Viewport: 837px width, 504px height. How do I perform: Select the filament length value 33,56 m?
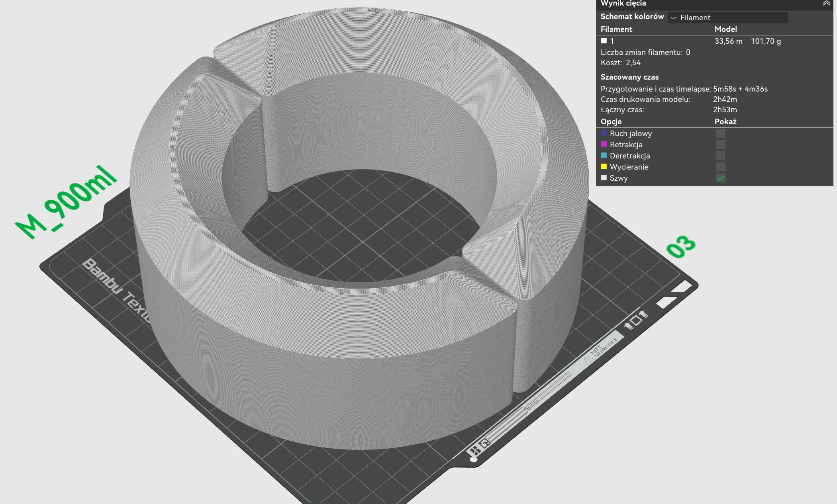(728, 41)
